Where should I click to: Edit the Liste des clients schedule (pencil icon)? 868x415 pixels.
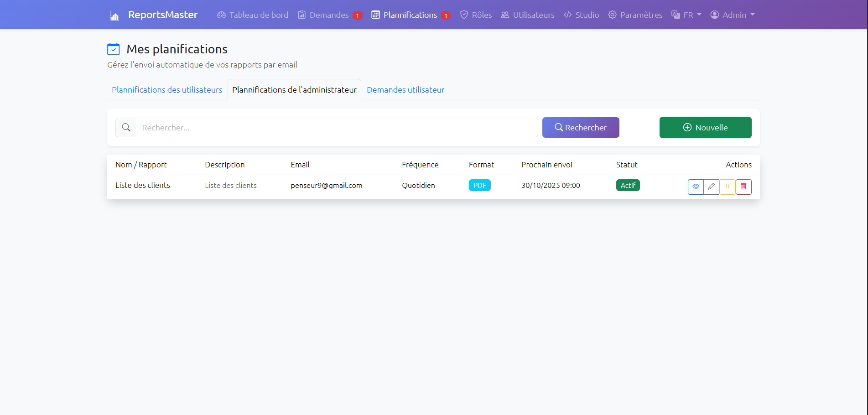click(x=711, y=187)
